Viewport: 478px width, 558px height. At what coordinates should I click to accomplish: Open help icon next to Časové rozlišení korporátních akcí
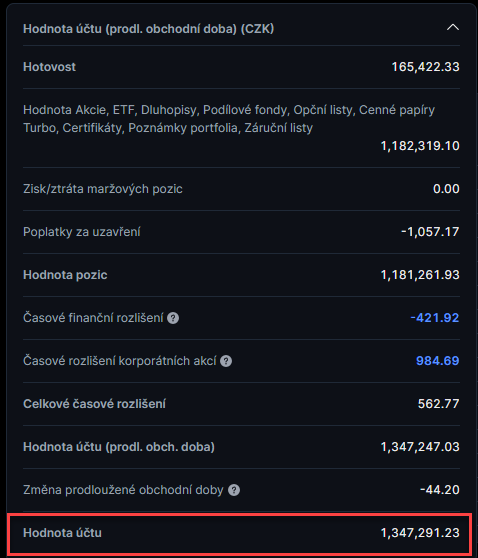pyautogui.click(x=226, y=361)
